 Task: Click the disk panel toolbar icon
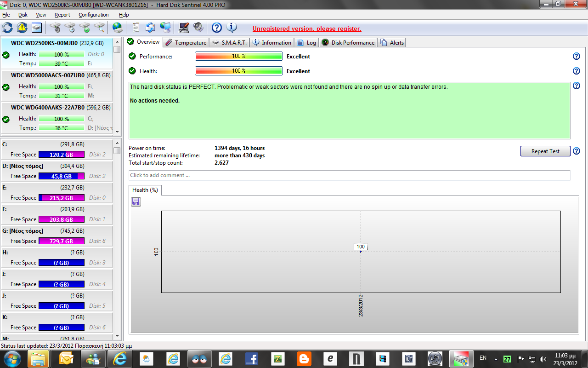click(37, 27)
